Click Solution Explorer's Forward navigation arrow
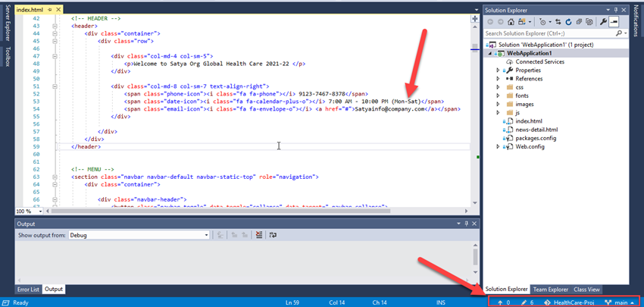This screenshot has height=307, width=644. (x=500, y=21)
